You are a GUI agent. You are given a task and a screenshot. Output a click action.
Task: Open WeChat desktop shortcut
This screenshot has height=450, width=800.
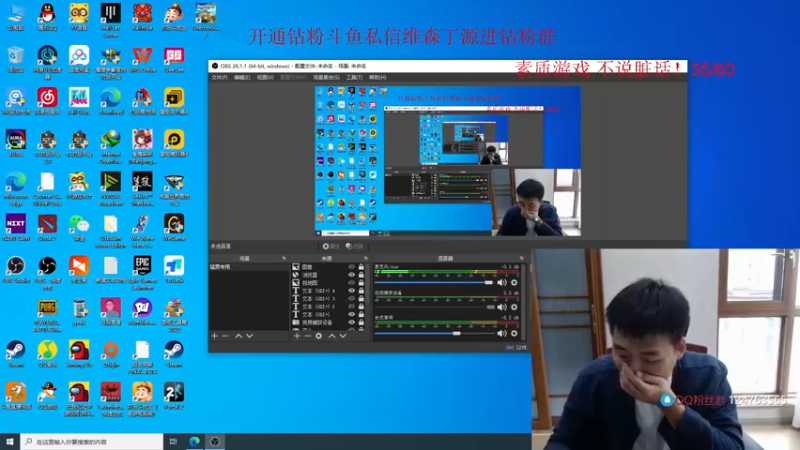point(79,228)
